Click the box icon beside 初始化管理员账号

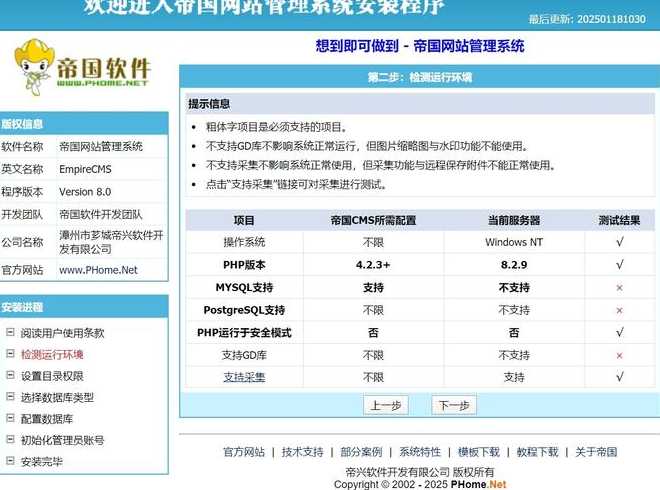coord(11,439)
